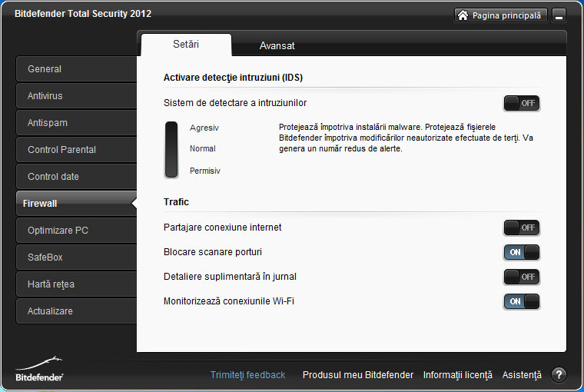This screenshot has height=392, width=584.
Task: Click the help question mark icon
Action: click(559, 375)
